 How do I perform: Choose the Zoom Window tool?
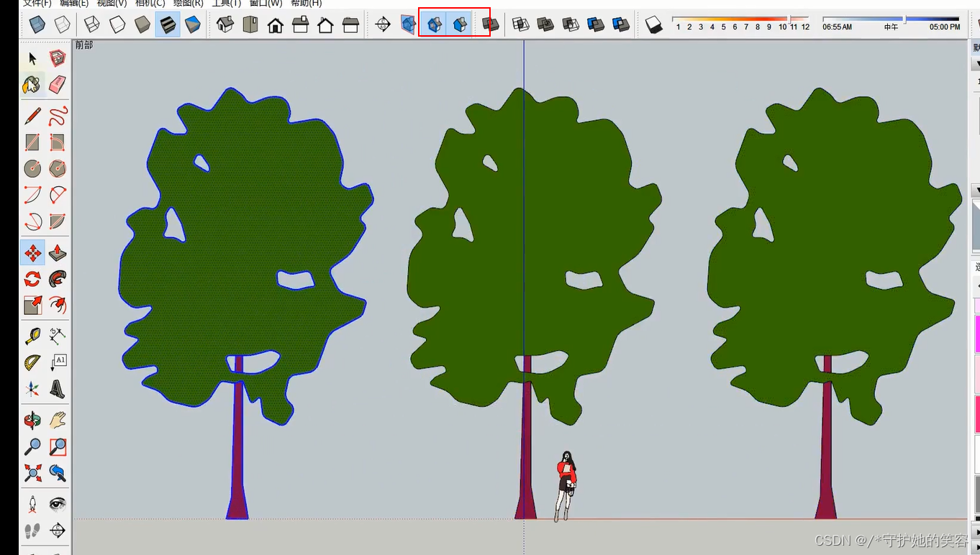58,446
